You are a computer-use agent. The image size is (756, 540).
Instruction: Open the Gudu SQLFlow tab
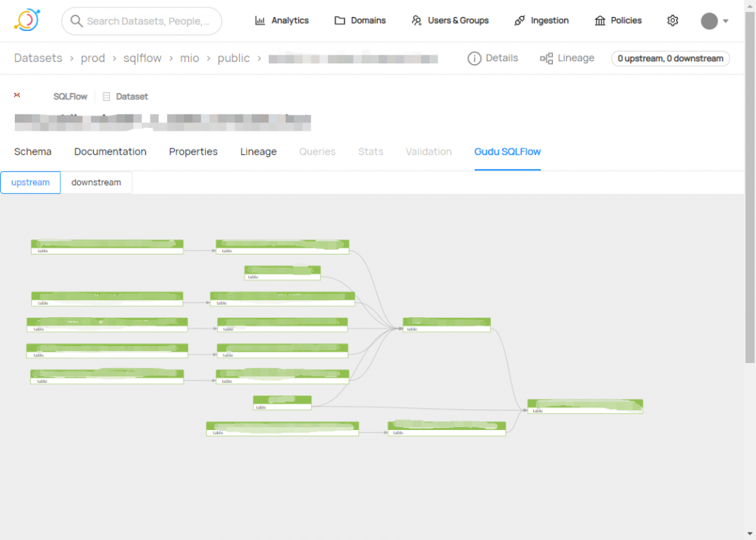(507, 151)
